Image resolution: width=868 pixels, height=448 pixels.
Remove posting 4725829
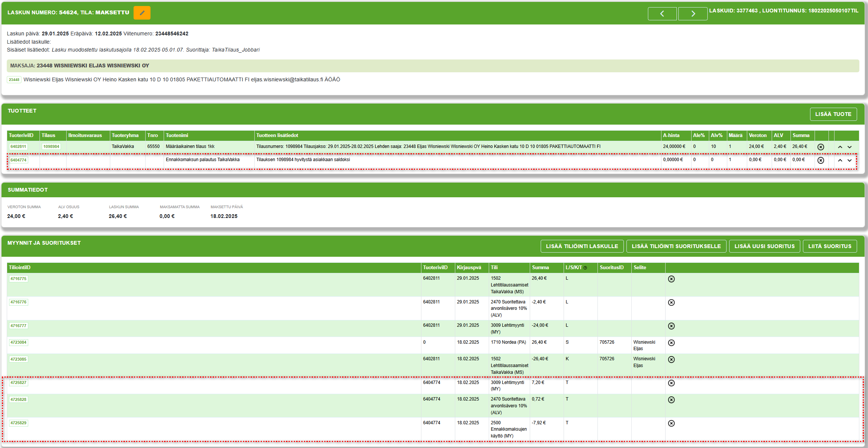pos(671,424)
